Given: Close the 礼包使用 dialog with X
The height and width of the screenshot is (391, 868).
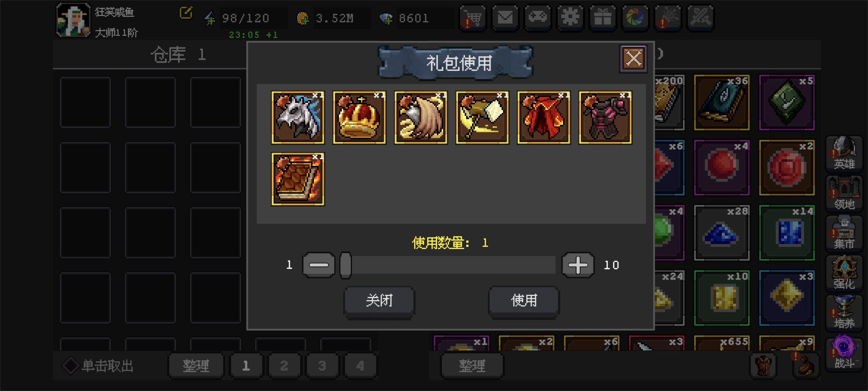Looking at the screenshot, I should click(633, 59).
